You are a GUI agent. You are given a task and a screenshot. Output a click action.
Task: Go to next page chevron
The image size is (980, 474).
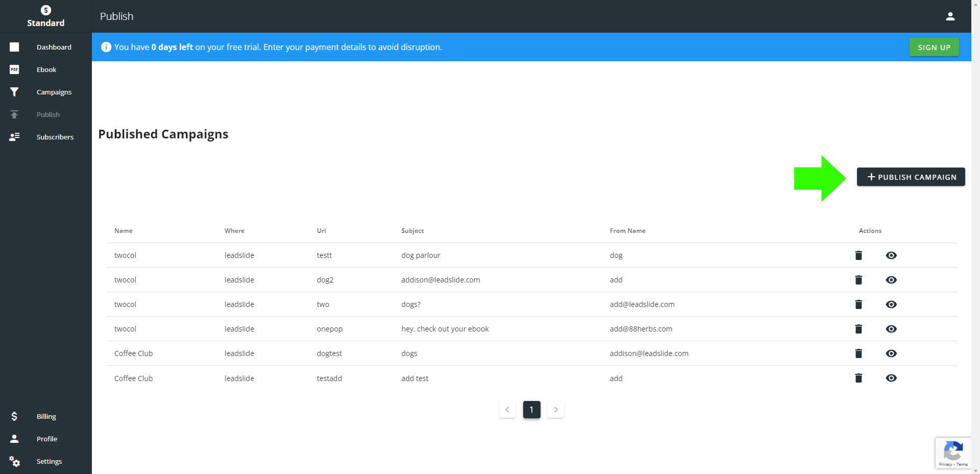click(556, 410)
